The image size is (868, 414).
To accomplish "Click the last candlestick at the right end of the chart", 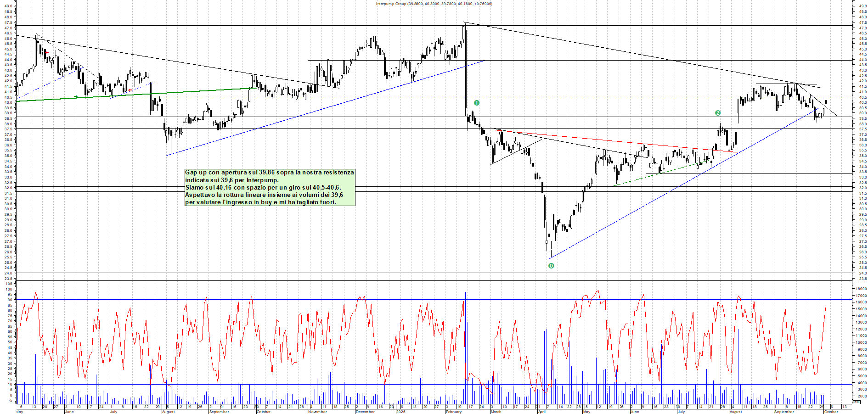I will click(826, 101).
